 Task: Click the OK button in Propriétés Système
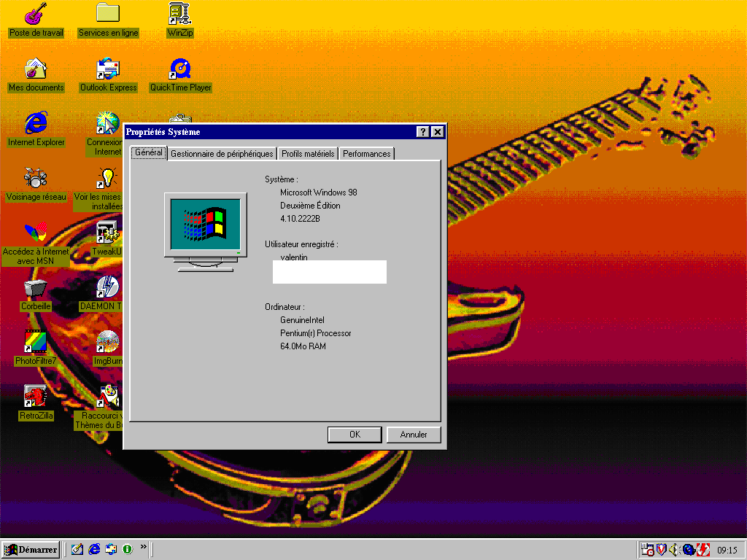[x=355, y=435]
